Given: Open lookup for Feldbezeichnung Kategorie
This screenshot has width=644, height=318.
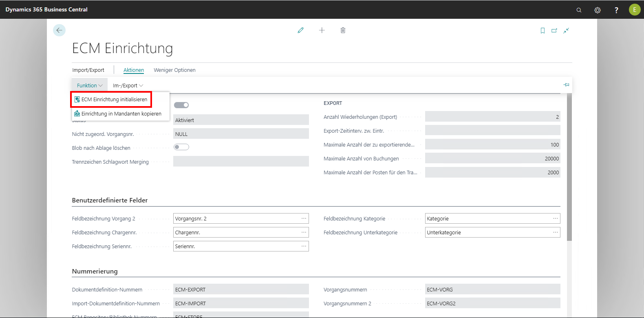Looking at the screenshot, I should [555, 218].
